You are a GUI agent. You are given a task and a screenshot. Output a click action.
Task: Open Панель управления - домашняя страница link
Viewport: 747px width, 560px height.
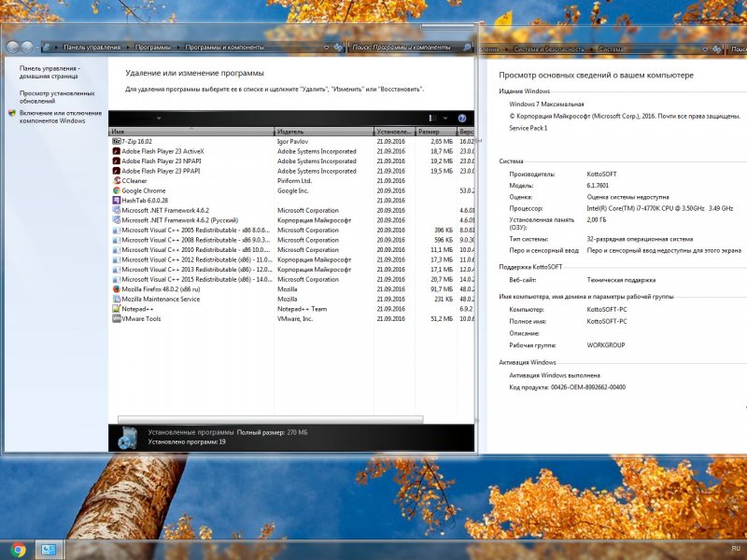(x=49, y=73)
